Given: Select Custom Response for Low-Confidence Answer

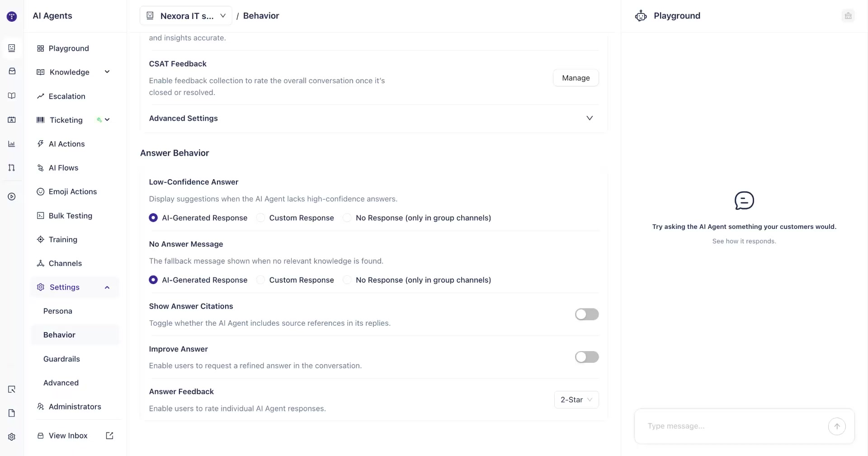Looking at the screenshot, I should 260,218.
